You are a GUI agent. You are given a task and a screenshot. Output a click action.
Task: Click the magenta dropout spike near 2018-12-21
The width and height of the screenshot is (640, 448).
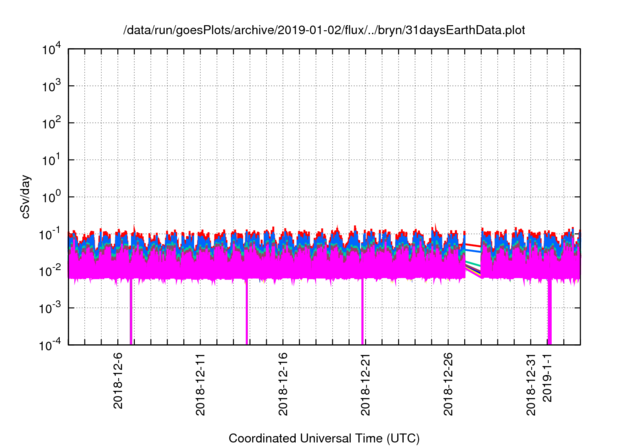coord(362,312)
